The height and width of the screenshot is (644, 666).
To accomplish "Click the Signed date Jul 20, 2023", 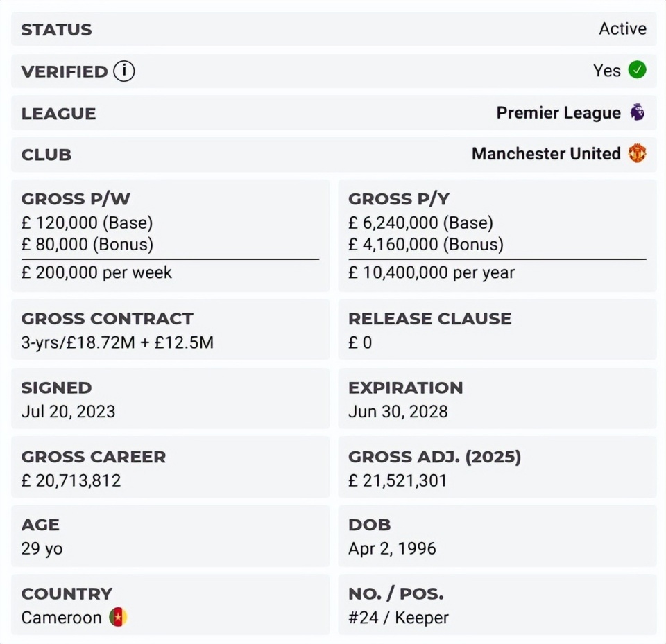I will (68, 412).
